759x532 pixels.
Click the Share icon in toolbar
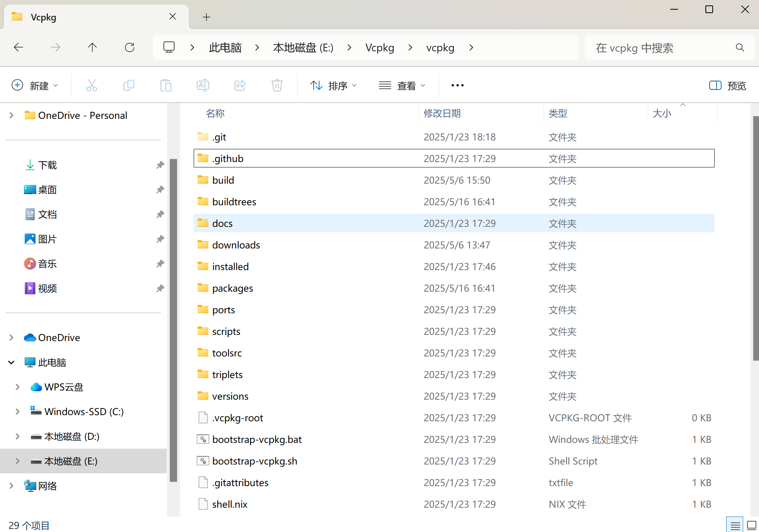[240, 85]
